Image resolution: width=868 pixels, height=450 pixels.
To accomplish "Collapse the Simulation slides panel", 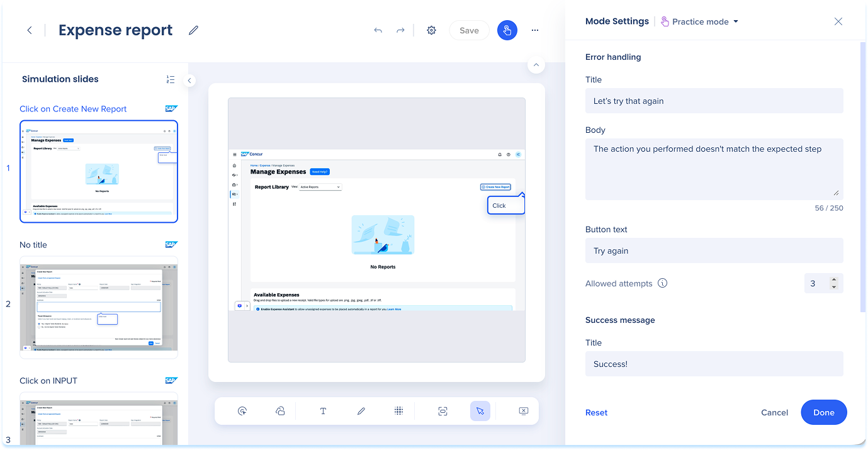I will click(189, 81).
